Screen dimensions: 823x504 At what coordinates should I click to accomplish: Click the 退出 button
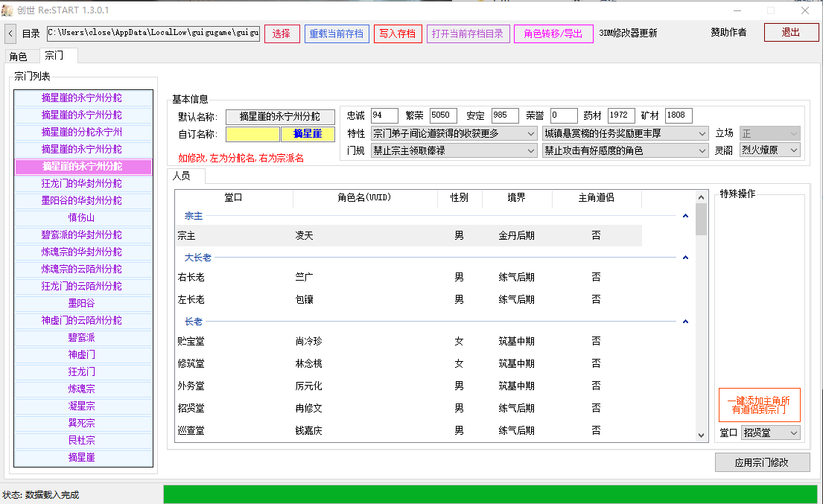(791, 33)
